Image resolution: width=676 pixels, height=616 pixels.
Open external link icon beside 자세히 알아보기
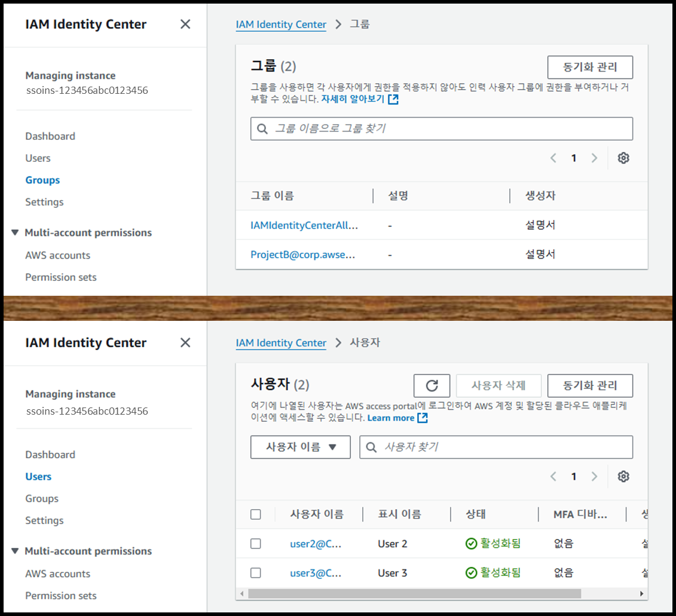pos(393,99)
